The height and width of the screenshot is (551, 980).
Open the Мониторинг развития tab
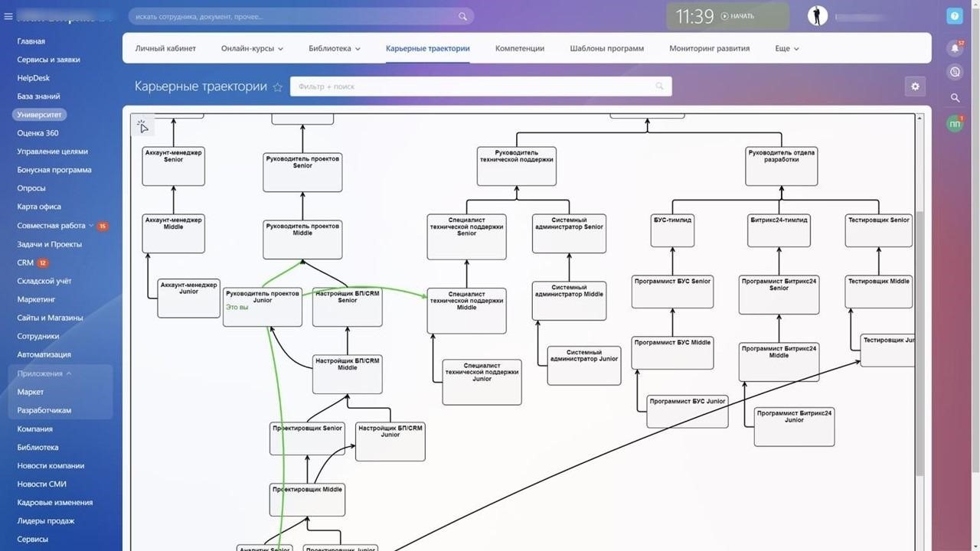(709, 48)
